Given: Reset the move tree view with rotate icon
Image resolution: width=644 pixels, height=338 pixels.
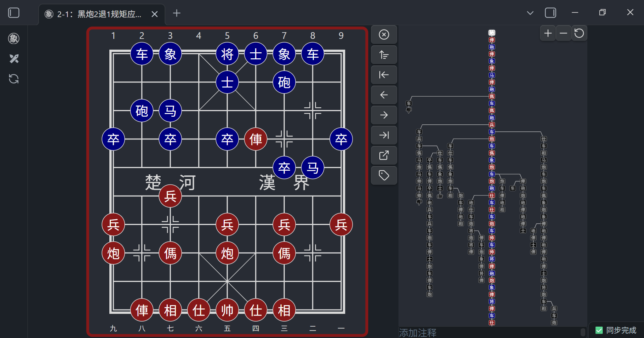Looking at the screenshot, I should (579, 33).
